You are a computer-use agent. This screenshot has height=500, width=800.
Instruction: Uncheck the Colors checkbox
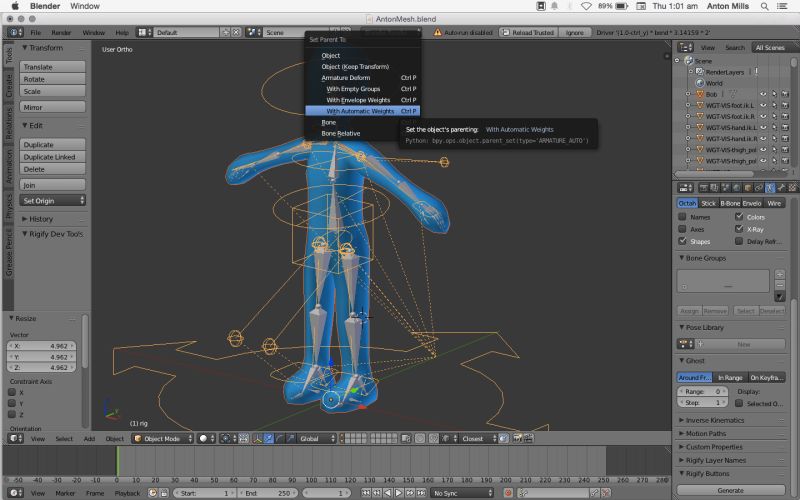coord(739,217)
